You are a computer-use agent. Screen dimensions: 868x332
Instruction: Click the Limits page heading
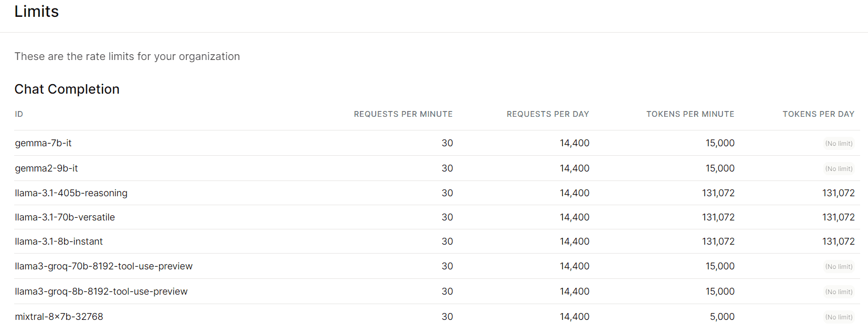(x=37, y=12)
